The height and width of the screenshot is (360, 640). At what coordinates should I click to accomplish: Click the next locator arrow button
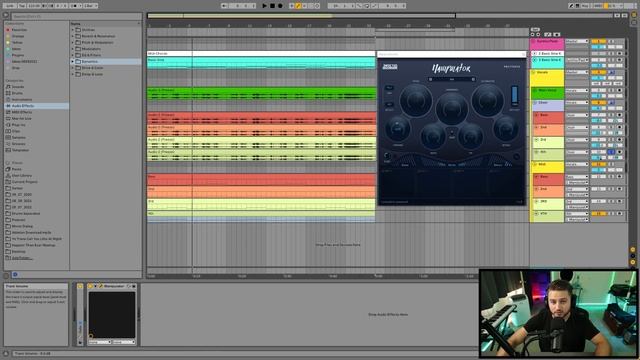pyautogui.click(x=538, y=35)
